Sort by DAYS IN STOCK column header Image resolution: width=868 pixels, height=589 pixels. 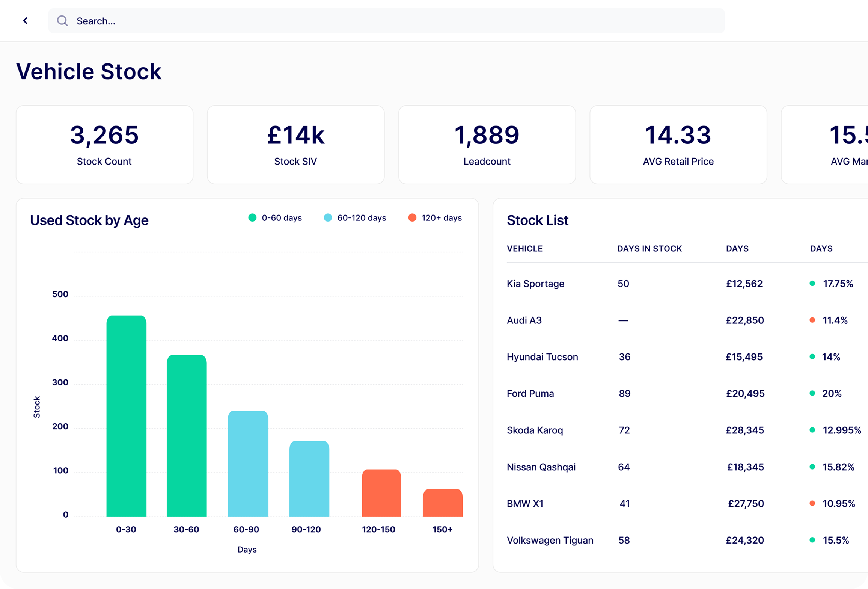click(649, 249)
